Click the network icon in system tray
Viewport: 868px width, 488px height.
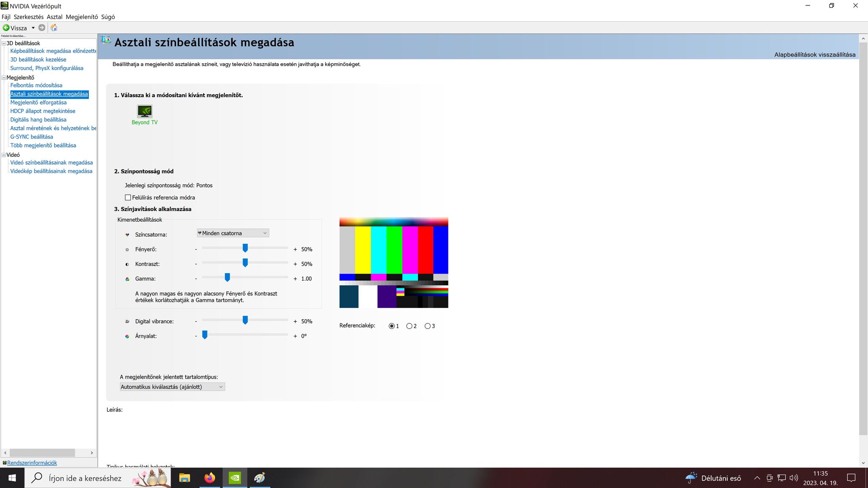(x=782, y=478)
